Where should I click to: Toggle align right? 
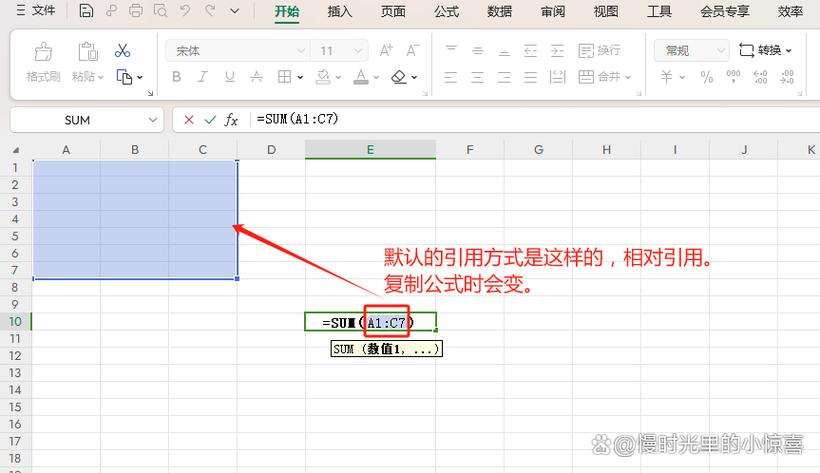pos(504,77)
